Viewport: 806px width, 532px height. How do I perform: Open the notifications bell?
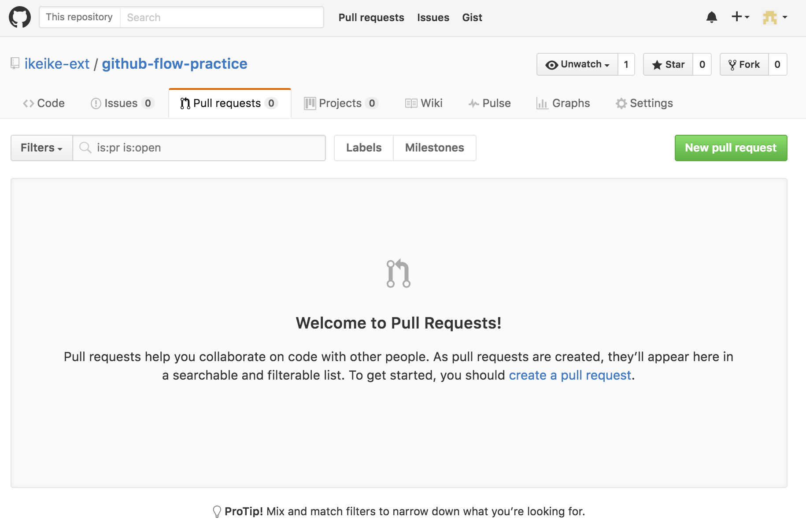pos(711,17)
